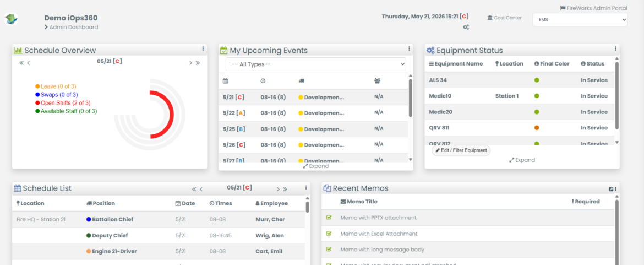Open Schedule List panel kebab menu
This screenshot has width=644, height=265.
click(x=306, y=187)
